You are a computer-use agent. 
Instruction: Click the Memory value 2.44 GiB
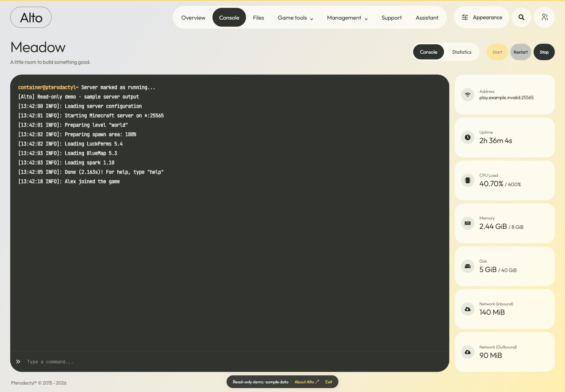[x=493, y=227]
